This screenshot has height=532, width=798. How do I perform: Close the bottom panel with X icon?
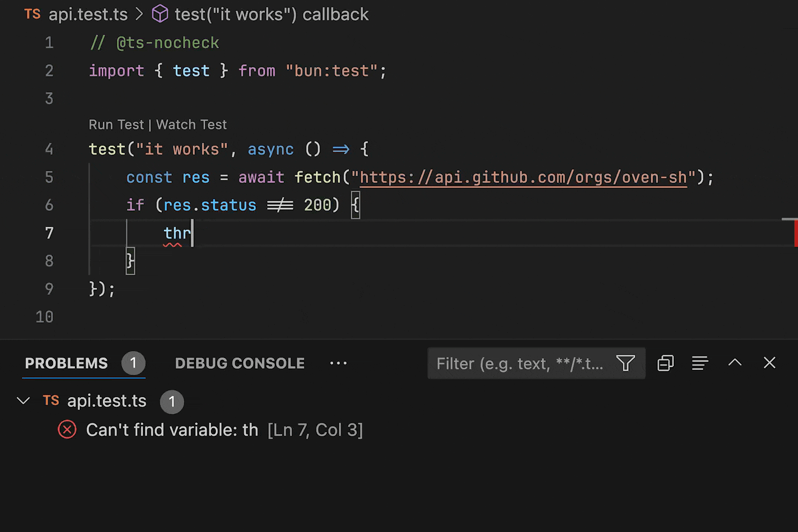click(x=769, y=363)
